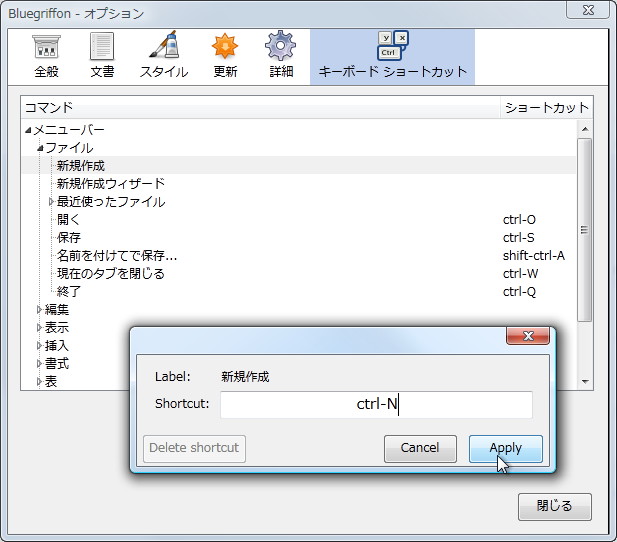Viewport: 617px width, 542px height.
Task: Click the Delete shortcut button
Action: [194, 448]
